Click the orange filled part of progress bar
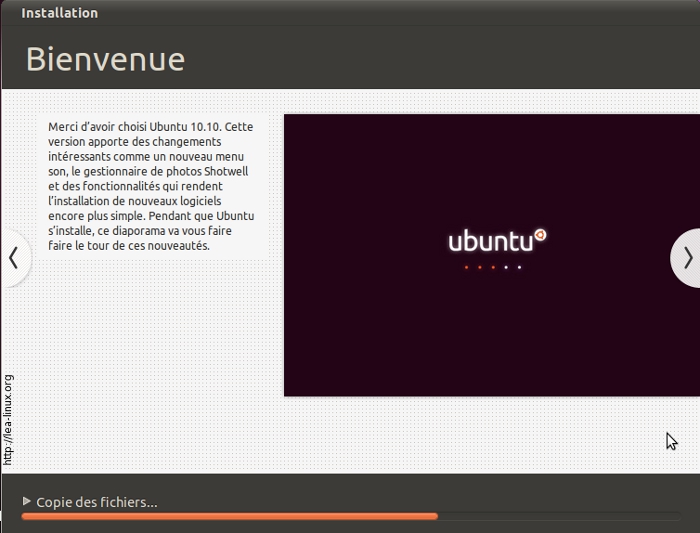Viewport: 700px width, 533px height. click(229, 516)
